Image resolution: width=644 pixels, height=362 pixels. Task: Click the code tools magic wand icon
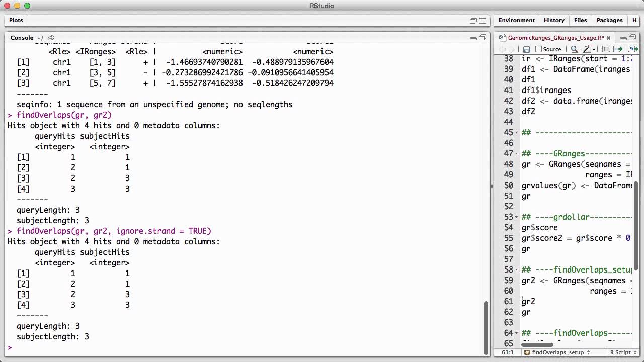coord(586,49)
